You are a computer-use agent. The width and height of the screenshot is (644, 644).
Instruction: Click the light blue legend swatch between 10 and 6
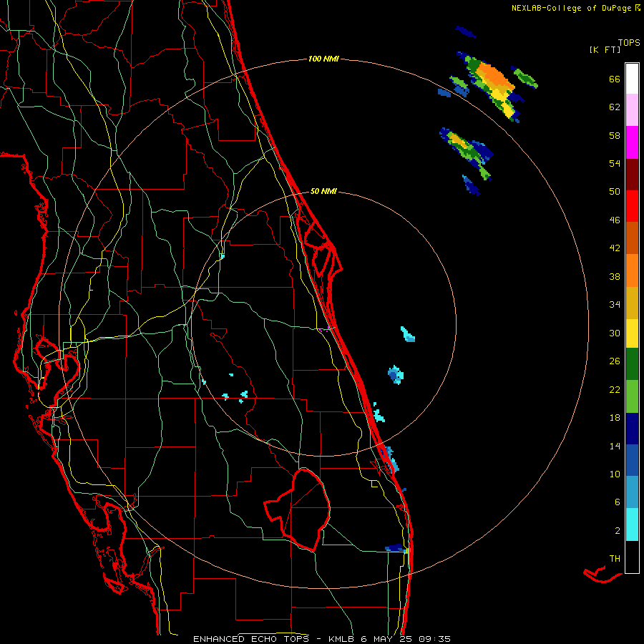click(632, 492)
